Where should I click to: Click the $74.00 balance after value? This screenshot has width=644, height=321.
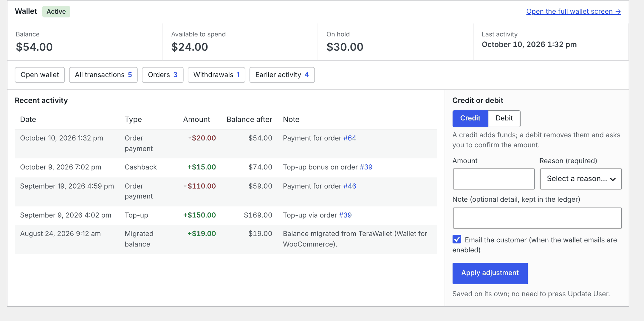click(260, 167)
